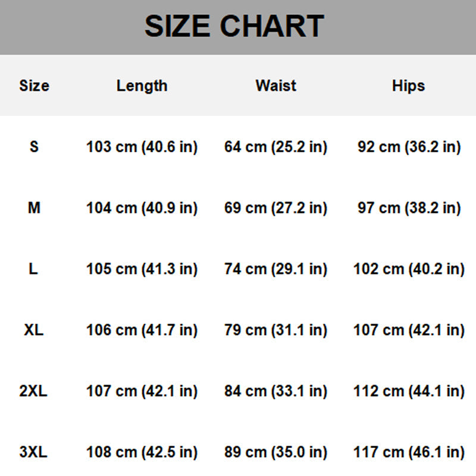Select the Size column header

pos(34,86)
